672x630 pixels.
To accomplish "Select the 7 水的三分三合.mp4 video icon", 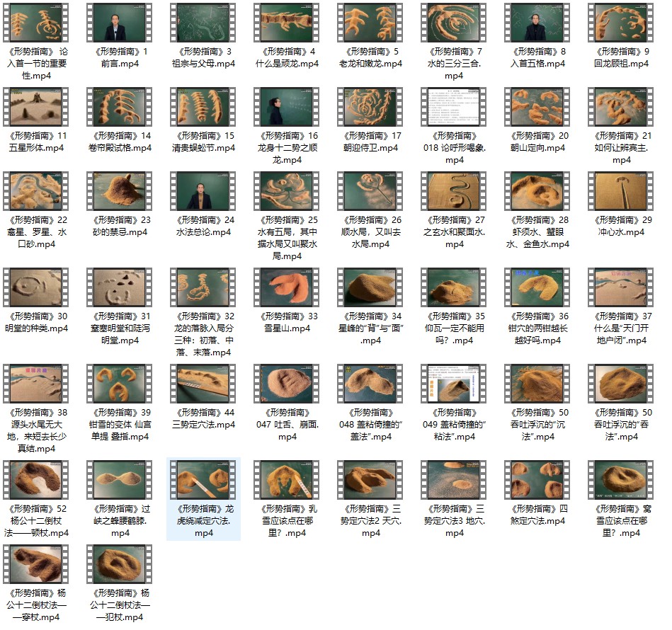I will click(x=454, y=23).
